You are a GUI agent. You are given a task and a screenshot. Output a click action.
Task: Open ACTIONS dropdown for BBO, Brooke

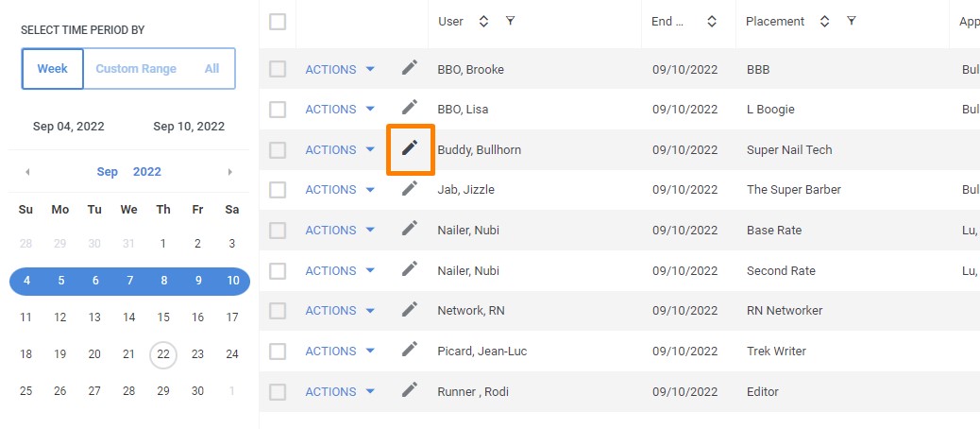point(340,69)
